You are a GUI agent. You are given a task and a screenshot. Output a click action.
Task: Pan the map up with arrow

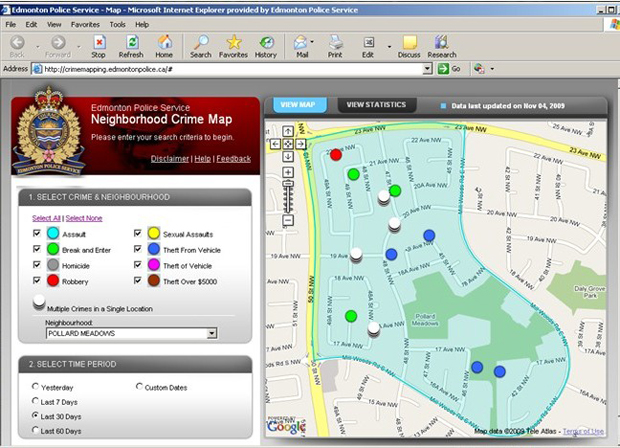coord(288,131)
